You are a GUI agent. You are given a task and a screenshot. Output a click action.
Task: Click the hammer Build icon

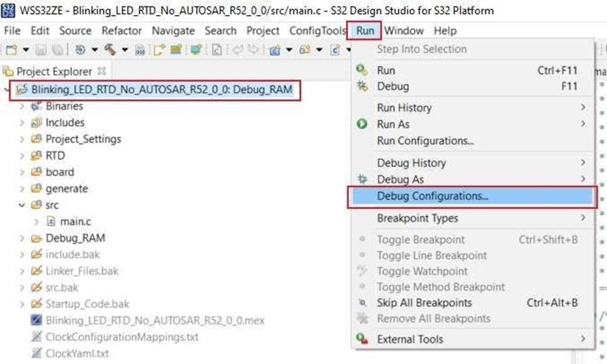pos(110,50)
